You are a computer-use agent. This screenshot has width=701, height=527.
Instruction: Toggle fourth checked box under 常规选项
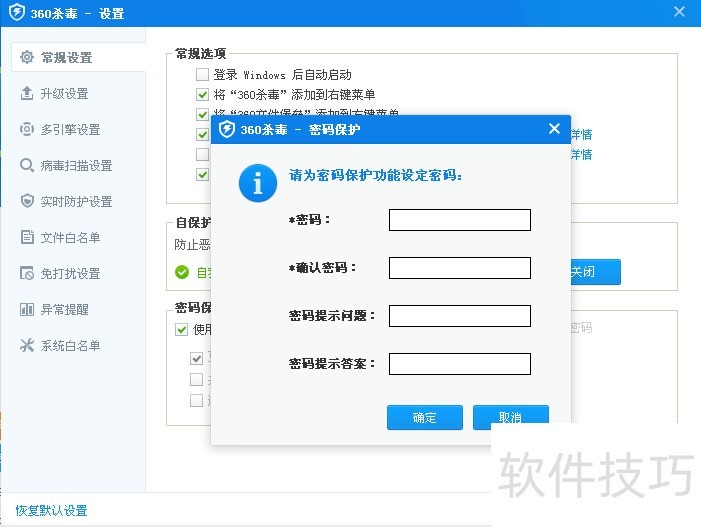point(203,134)
